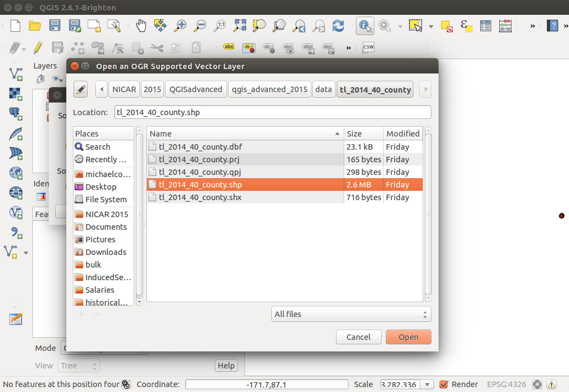This screenshot has height=392, width=569.
Task: Go to the NICAR path folder
Action: (124, 89)
